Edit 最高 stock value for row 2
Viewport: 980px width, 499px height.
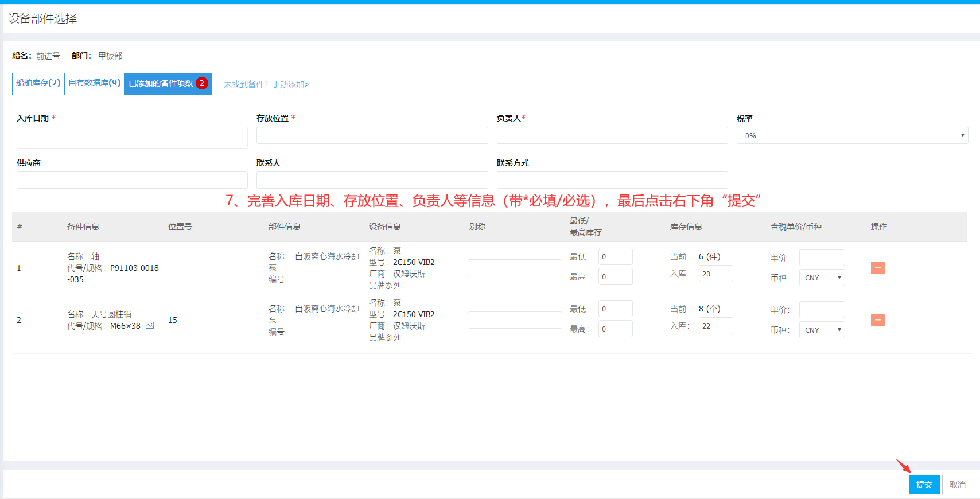615,329
